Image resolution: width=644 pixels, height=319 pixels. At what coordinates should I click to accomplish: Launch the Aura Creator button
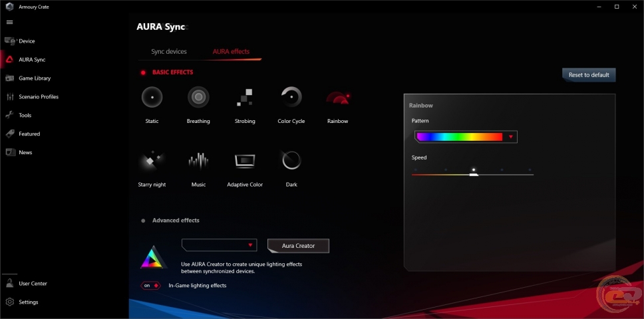point(298,246)
